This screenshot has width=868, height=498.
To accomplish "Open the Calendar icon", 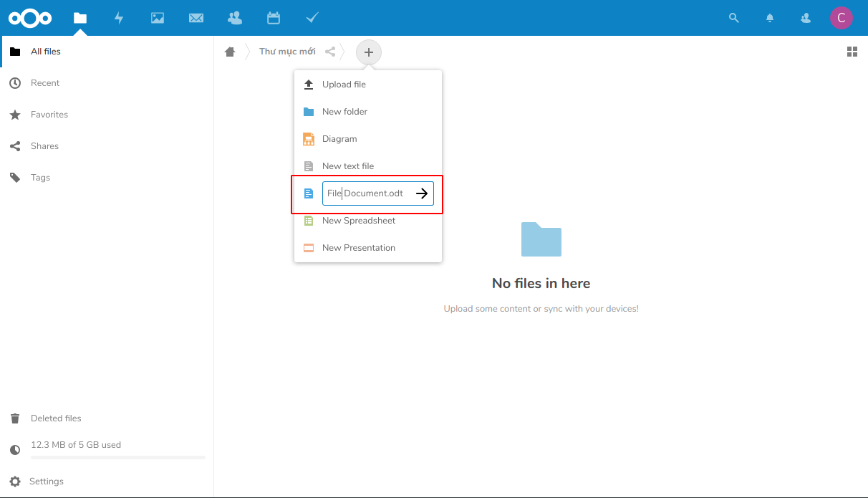I will [274, 18].
